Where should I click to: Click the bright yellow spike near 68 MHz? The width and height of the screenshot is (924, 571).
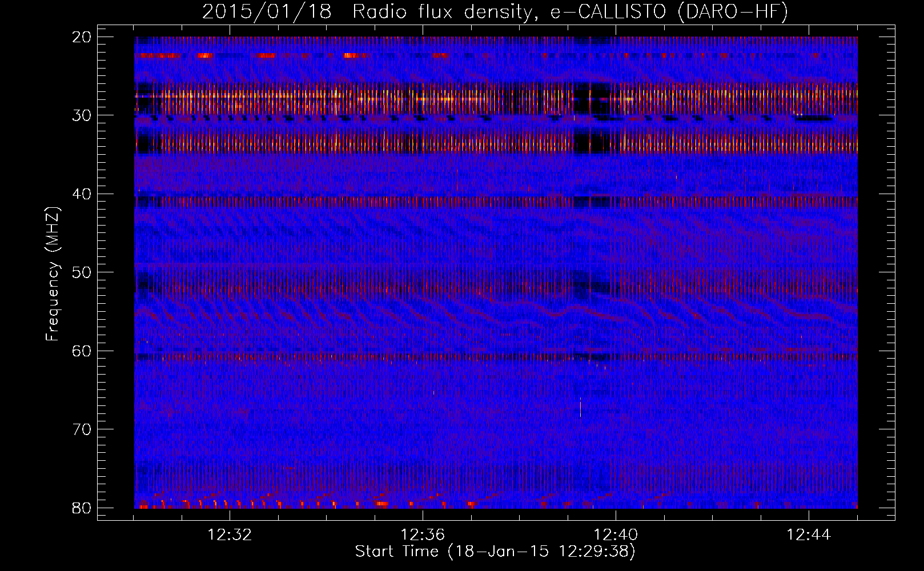pos(580,407)
